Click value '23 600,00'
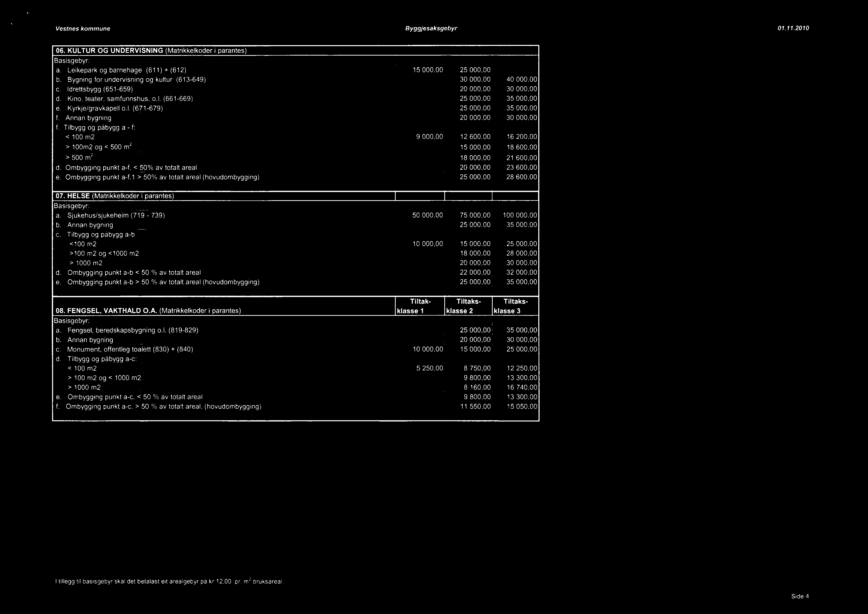Image resolution: width=868 pixels, height=614 pixels. pyautogui.click(x=522, y=167)
